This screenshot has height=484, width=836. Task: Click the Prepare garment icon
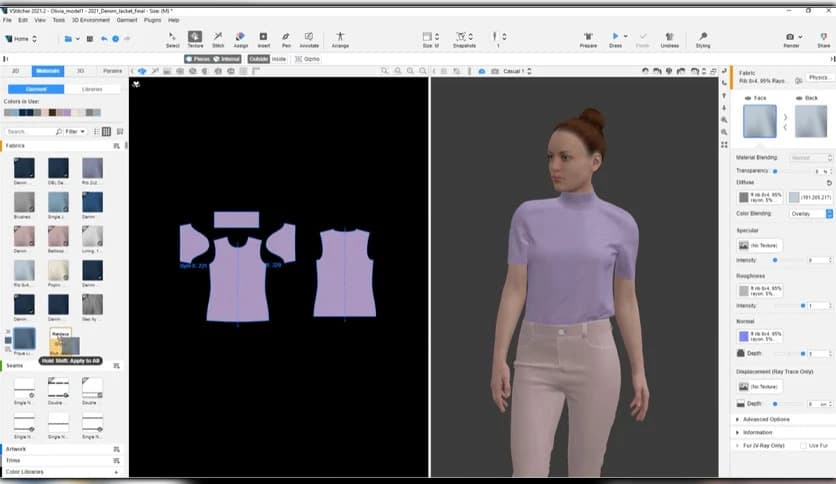pos(587,38)
